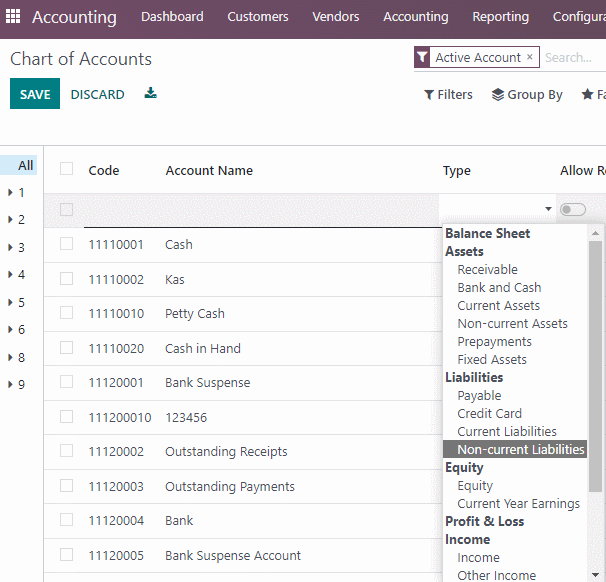Choose Non-current Assets account type
Image resolution: width=606 pixels, height=582 pixels.
pos(512,323)
